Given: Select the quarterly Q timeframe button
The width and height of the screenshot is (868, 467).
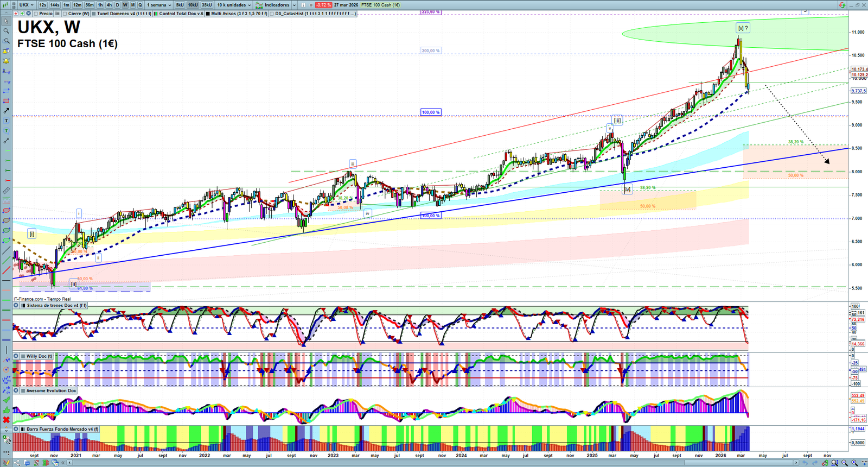Looking at the screenshot, I should [140, 5].
